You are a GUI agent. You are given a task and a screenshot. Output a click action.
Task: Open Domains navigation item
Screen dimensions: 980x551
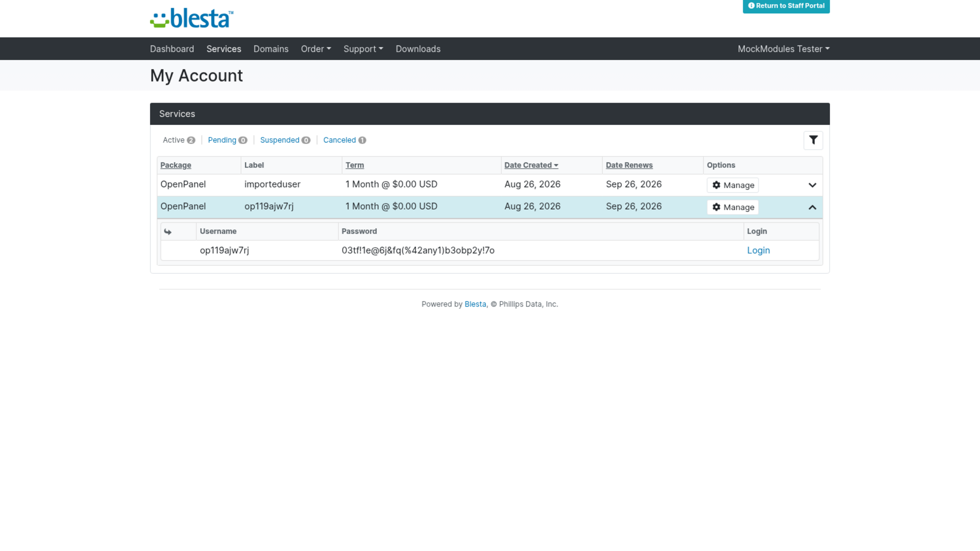pos(271,49)
